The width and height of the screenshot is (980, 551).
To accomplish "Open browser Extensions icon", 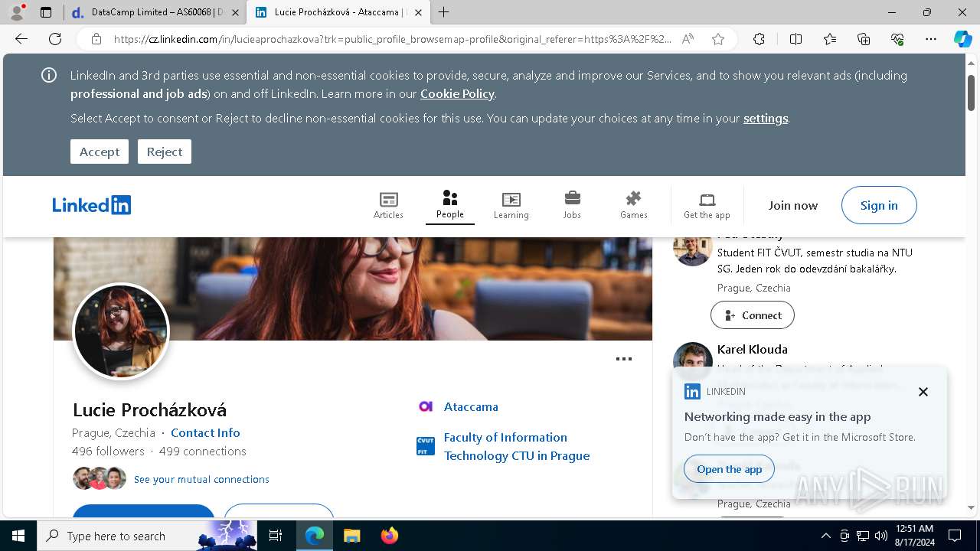I will pos(759,39).
